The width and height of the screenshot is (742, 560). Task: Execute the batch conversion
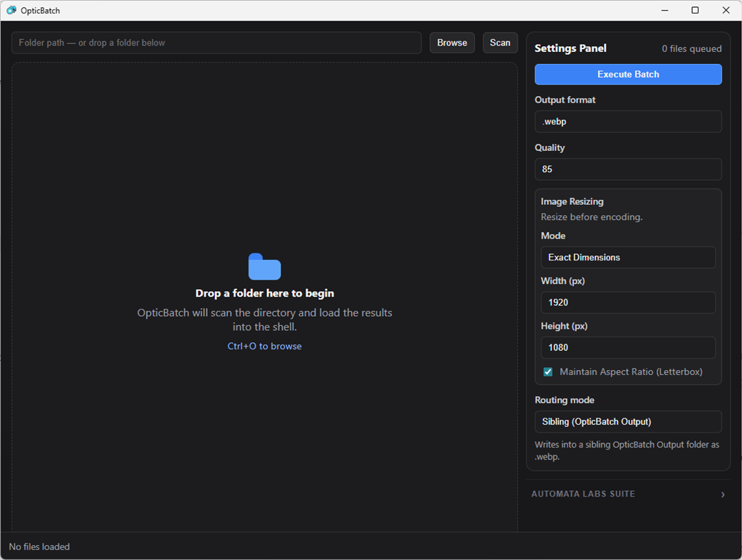(627, 74)
